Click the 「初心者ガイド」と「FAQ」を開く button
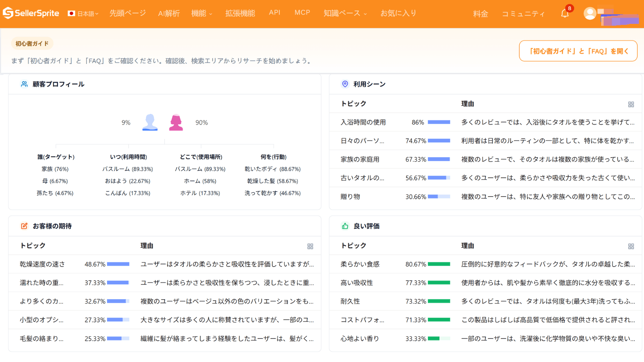644x362 pixels. 578,51
